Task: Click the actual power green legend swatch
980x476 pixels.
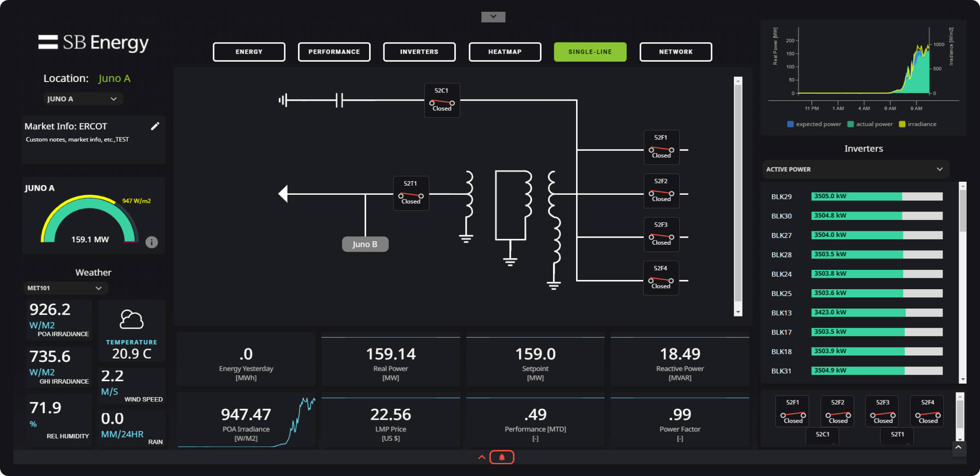Action: coord(850,124)
